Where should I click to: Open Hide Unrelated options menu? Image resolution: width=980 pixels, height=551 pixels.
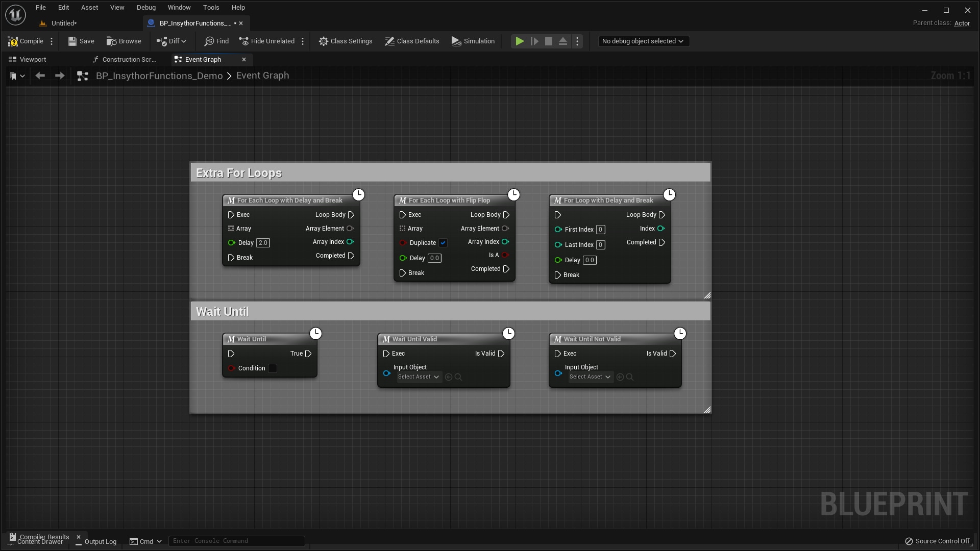[303, 41]
